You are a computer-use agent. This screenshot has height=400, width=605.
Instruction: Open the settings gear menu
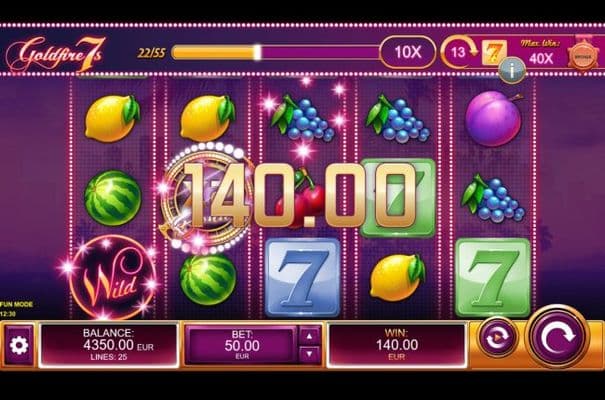tap(19, 345)
